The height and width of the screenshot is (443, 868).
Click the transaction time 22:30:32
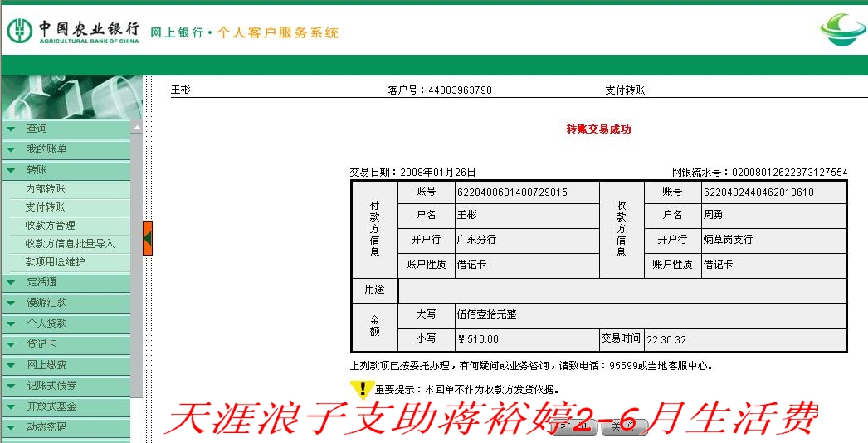[x=666, y=340]
